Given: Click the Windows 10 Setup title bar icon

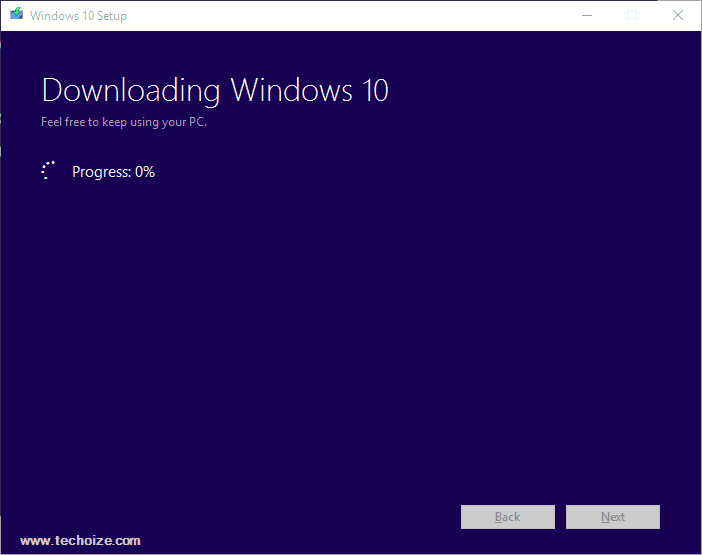Looking at the screenshot, I should click(x=17, y=14).
